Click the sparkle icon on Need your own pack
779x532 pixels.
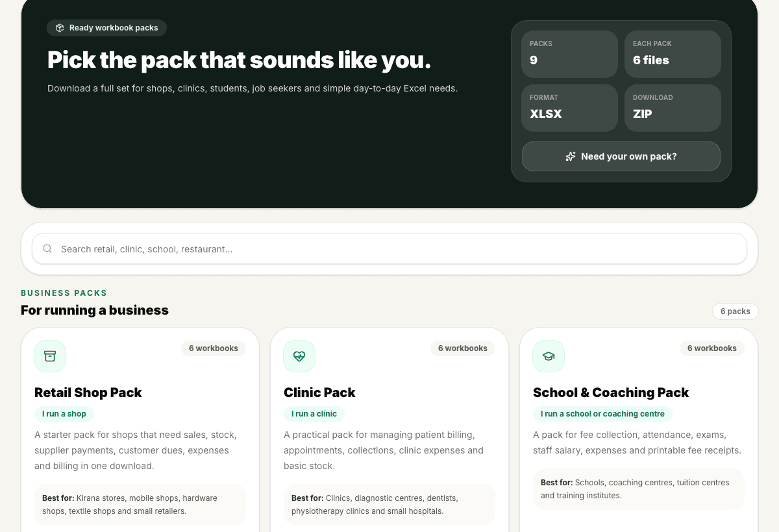tap(571, 156)
